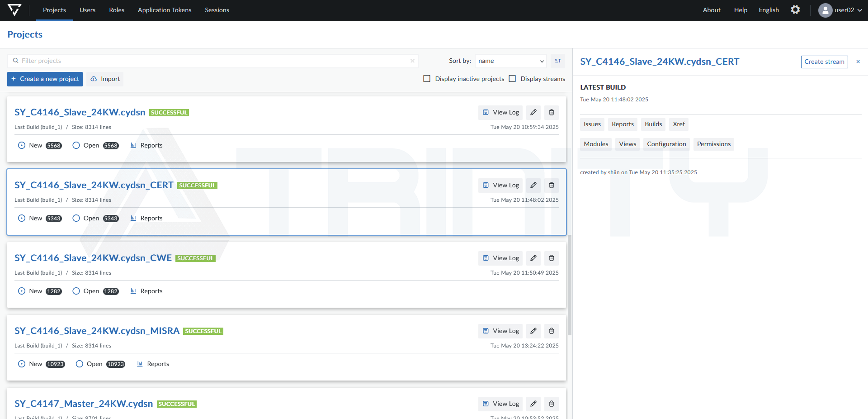Open the SY_C4146_Slave_24KW.cydsn_CWE project link
868x419 pixels.
pos(93,258)
